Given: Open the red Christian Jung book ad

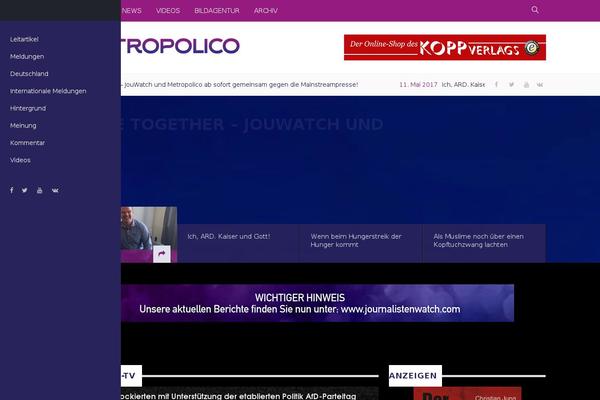Looking at the screenshot, I should 467,394.
